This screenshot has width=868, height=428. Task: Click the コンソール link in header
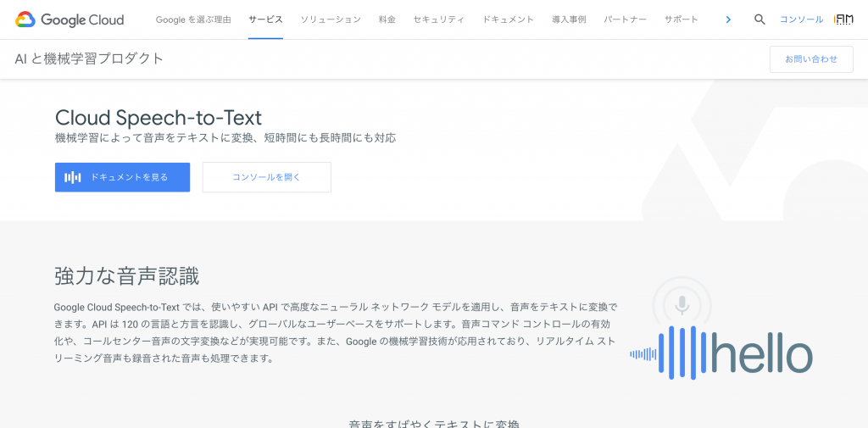tap(802, 20)
